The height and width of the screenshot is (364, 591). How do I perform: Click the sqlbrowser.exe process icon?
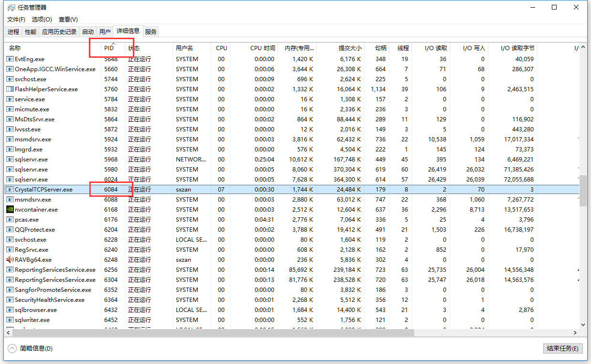10,310
